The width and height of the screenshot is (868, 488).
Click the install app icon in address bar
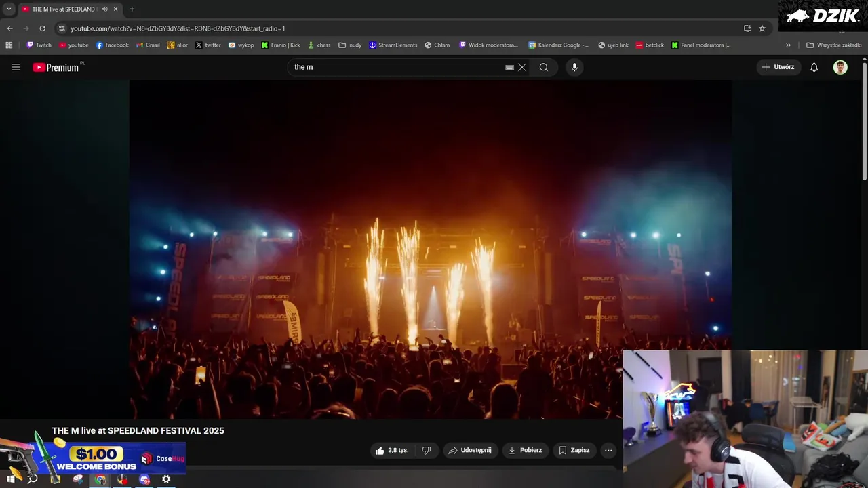coord(747,28)
